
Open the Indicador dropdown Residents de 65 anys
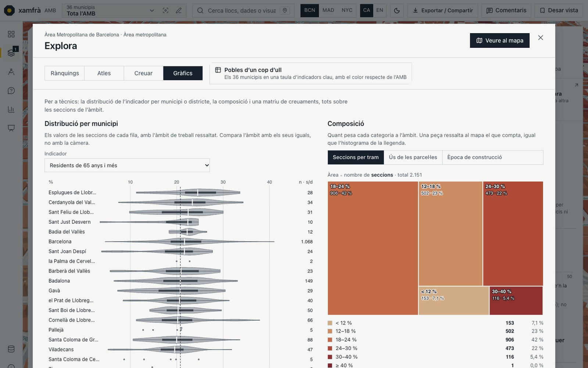pyautogui.click(x=127, y=165)
